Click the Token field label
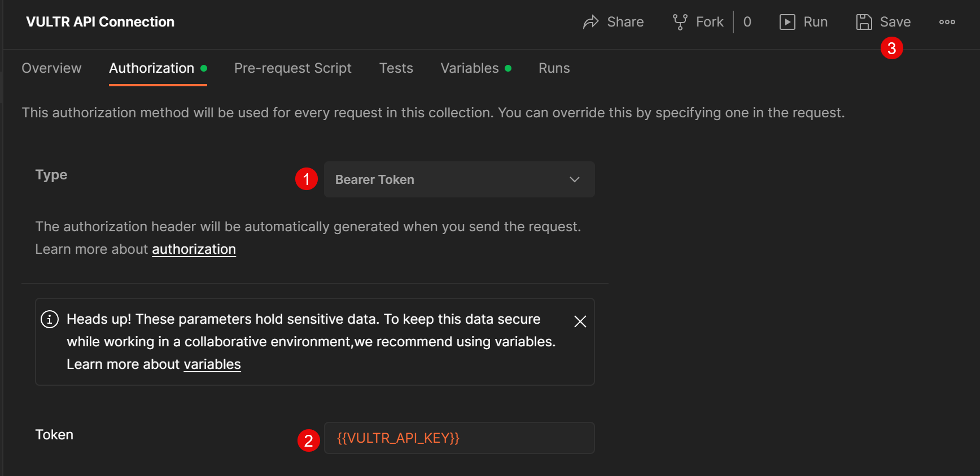The height and width of the screenshot is (476, 980). coord(54,435)
